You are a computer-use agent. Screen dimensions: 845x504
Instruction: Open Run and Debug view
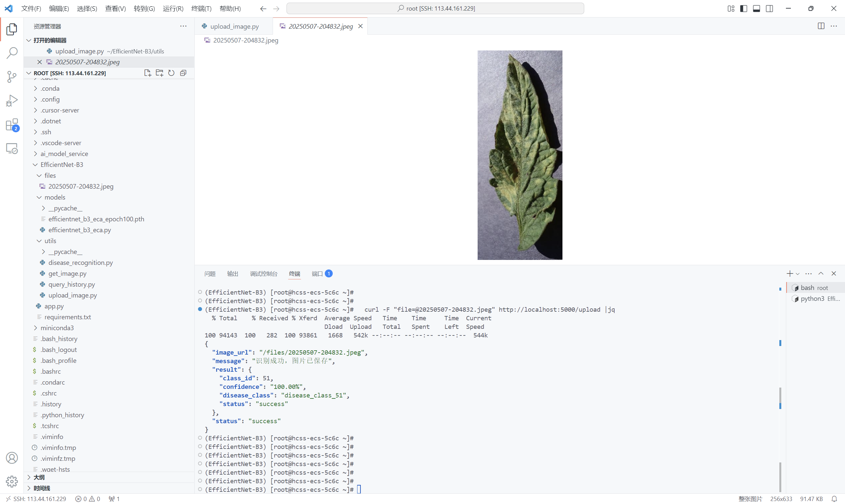point(12,101)
